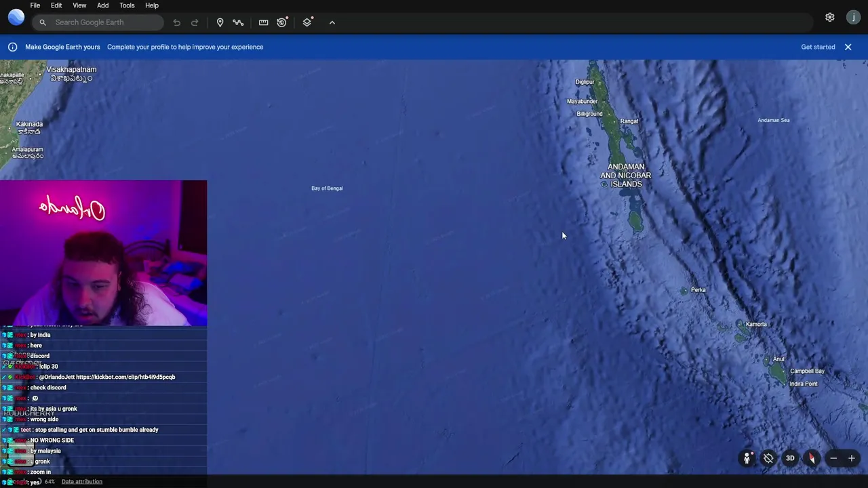Open the account profile avatar
The width and height of the screenshot is (868, 488).
pyautogui.click(x=854, y=18)
